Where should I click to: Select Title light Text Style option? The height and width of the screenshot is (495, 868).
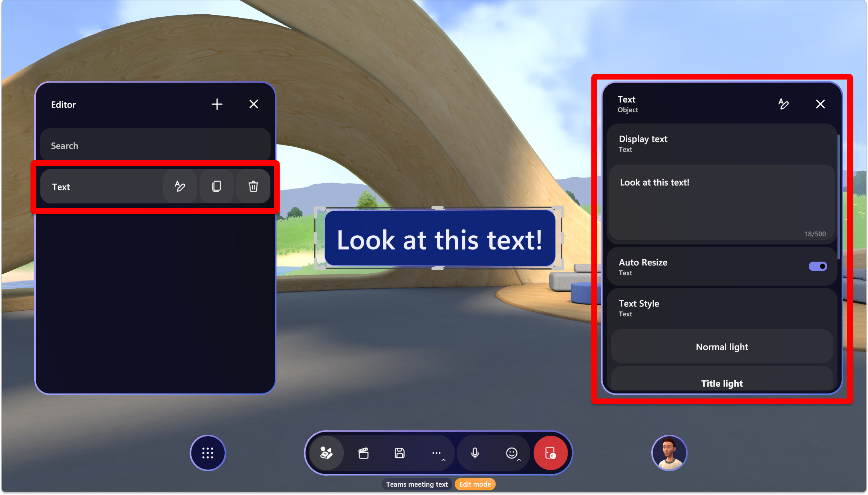pyautogui.click(x=721, y=383)
